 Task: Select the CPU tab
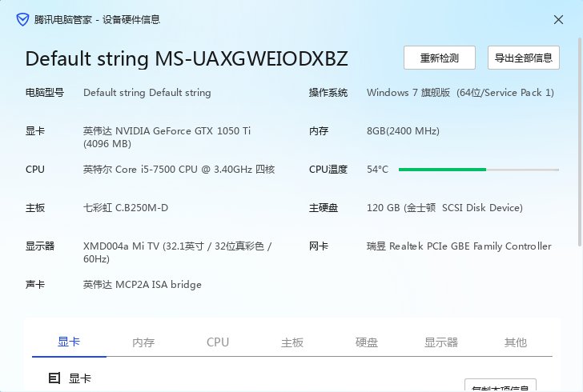pos(218,342)
